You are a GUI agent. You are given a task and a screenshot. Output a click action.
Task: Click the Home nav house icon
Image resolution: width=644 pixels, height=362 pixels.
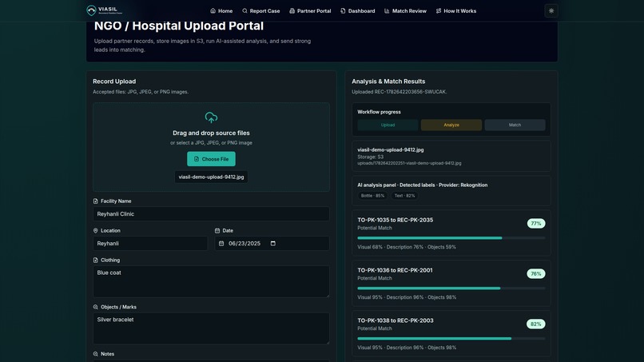click(x=213, y=11)
